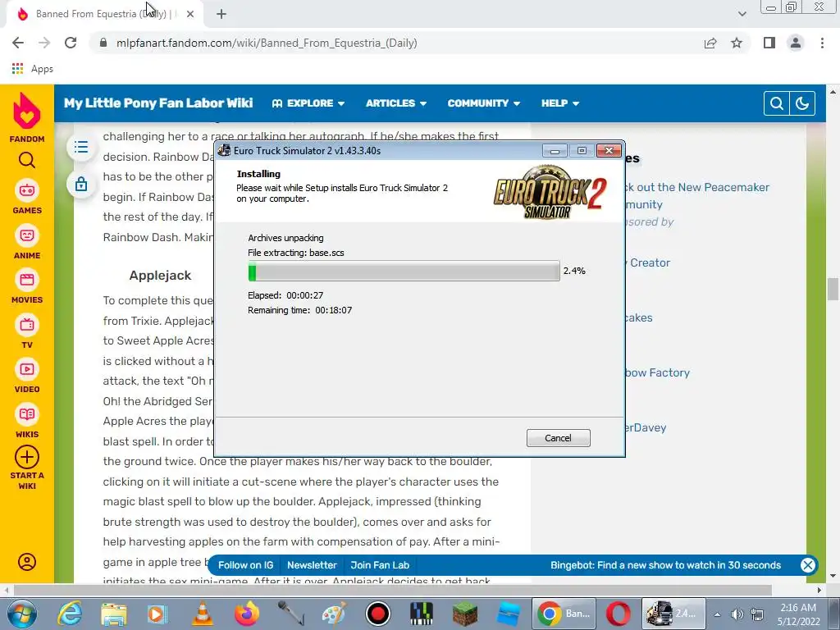Click the Fandom heart logo in sidebar
This screenshot has height=630, width=840.
click(27, 111)
